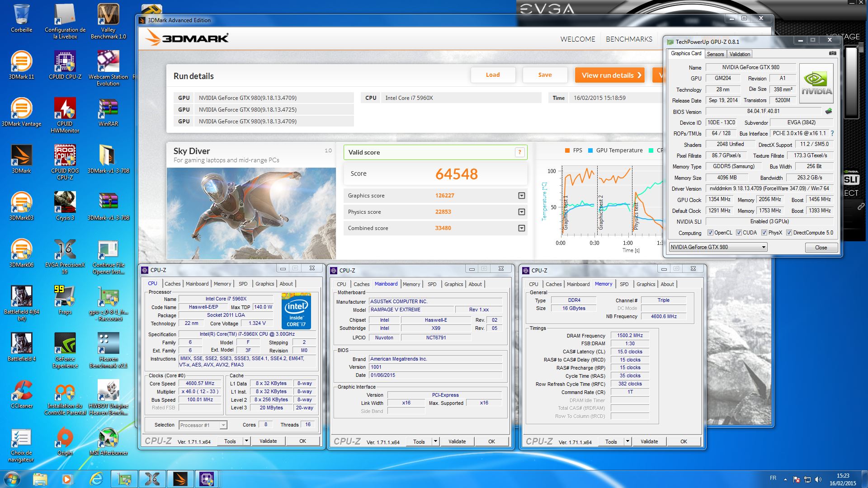Click Valid score help question mark
The image size is (868, 488).
point(520,152)
